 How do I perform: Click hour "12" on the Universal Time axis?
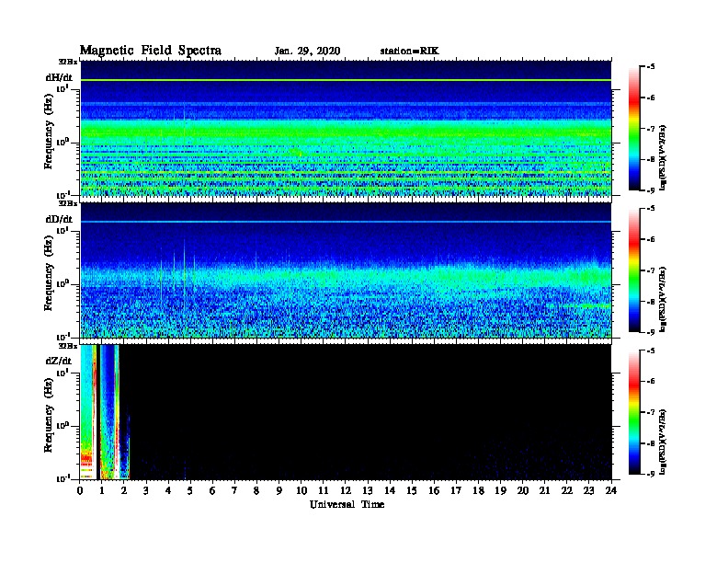point(346,490)
